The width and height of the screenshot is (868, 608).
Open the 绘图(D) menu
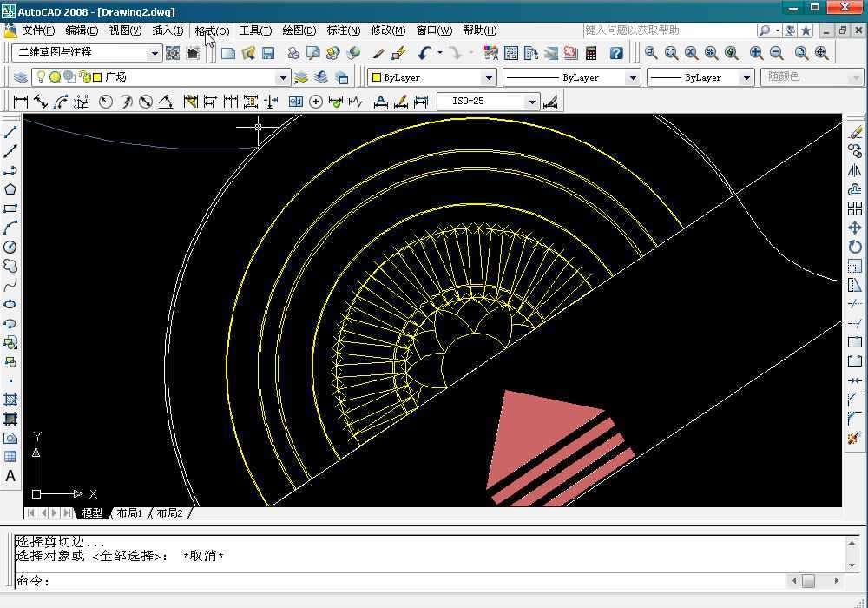click(x=299, y=30)
